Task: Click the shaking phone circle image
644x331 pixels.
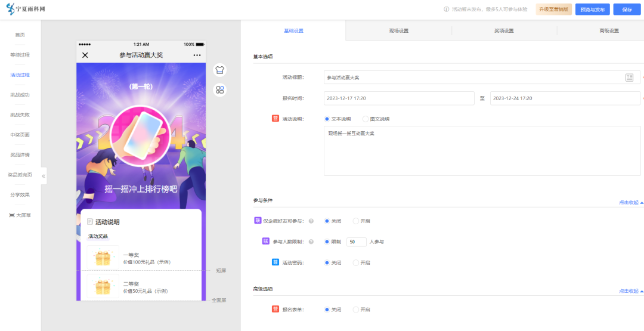Action: [x=141, y=136]
